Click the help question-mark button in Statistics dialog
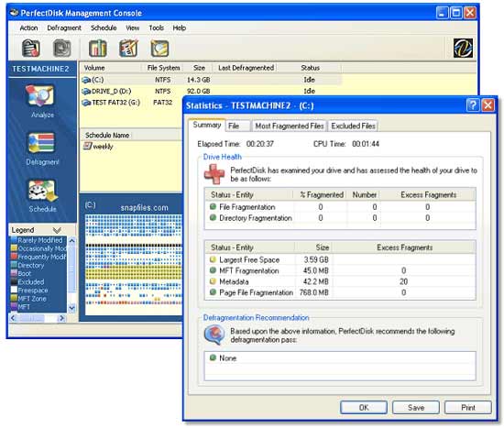Viewport: 504px width, 428px height. [472, 105]
